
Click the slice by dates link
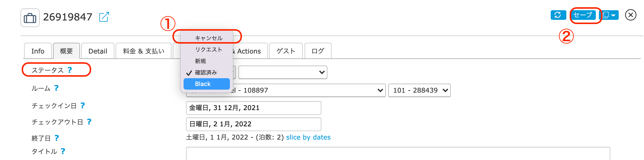[x=308, y=137]
